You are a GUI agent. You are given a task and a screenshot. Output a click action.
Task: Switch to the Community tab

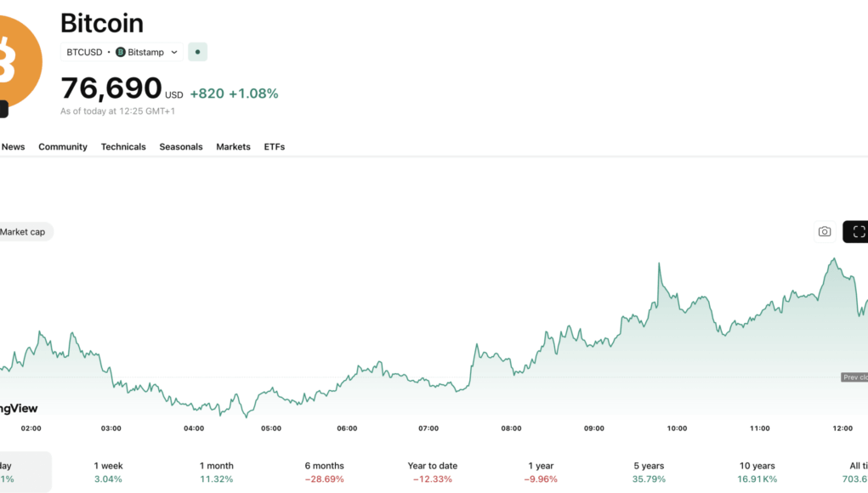coord(63,147)
